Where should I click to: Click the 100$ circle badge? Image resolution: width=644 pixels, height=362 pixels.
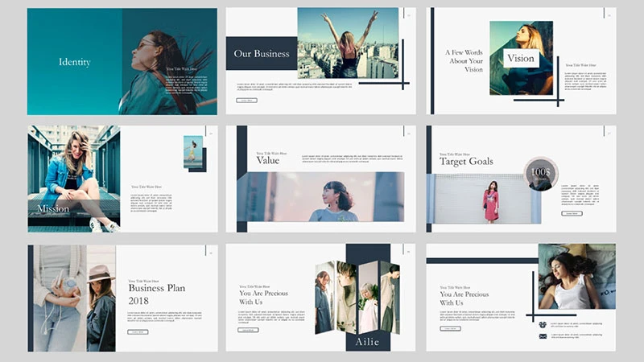540,172
